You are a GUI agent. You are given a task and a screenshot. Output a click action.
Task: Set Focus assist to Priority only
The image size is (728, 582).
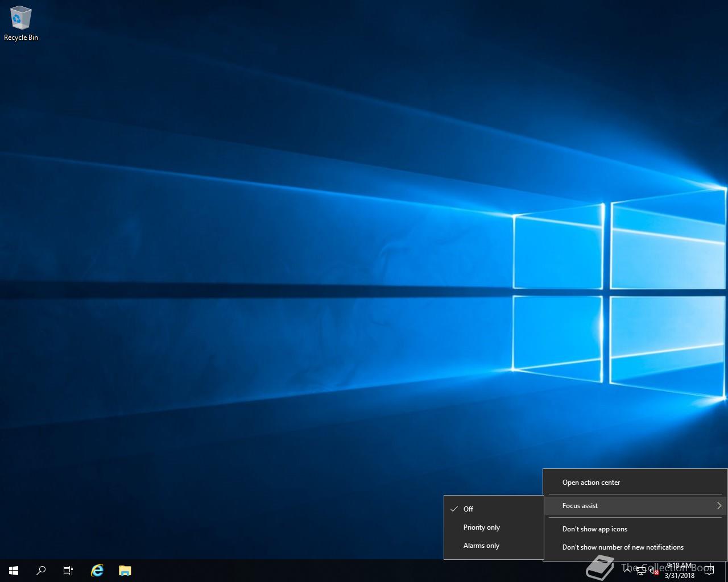494,527
